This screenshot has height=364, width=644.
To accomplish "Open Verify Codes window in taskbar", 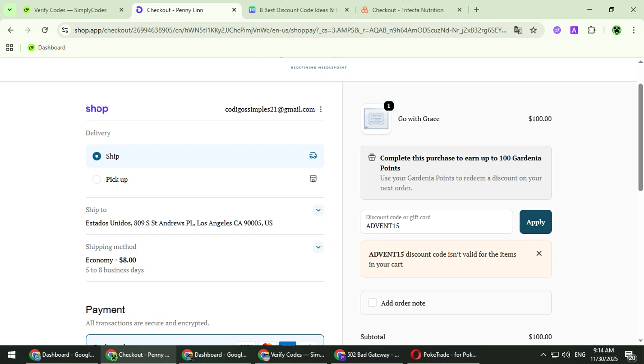I will (x=292, y=355).
